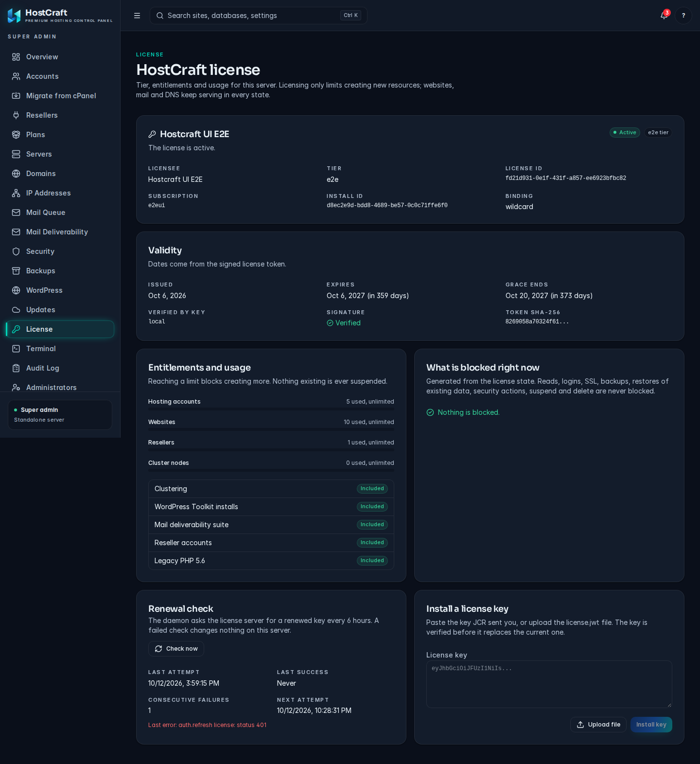Click the Terminal prompt icon
This screenshot has width=700, height=764.
tap(16, 349)
